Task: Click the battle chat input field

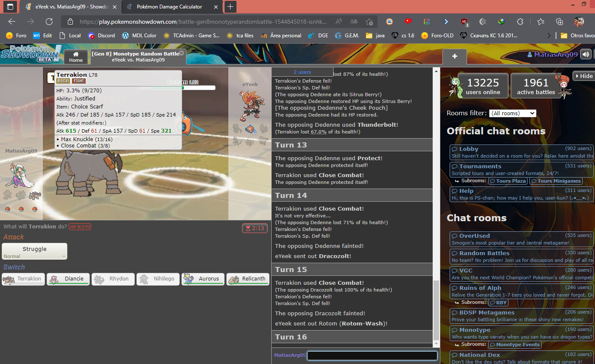Action: tap(372, 356)
